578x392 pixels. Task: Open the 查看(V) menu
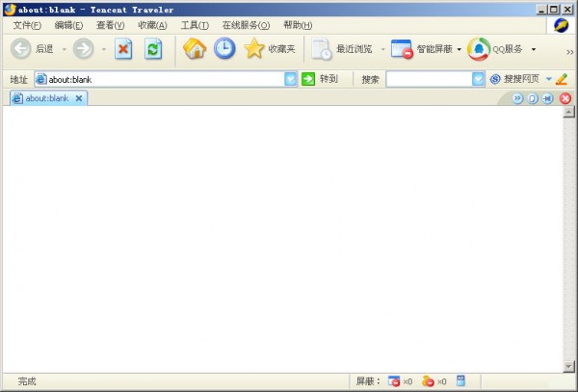click(x=110, y=25)
